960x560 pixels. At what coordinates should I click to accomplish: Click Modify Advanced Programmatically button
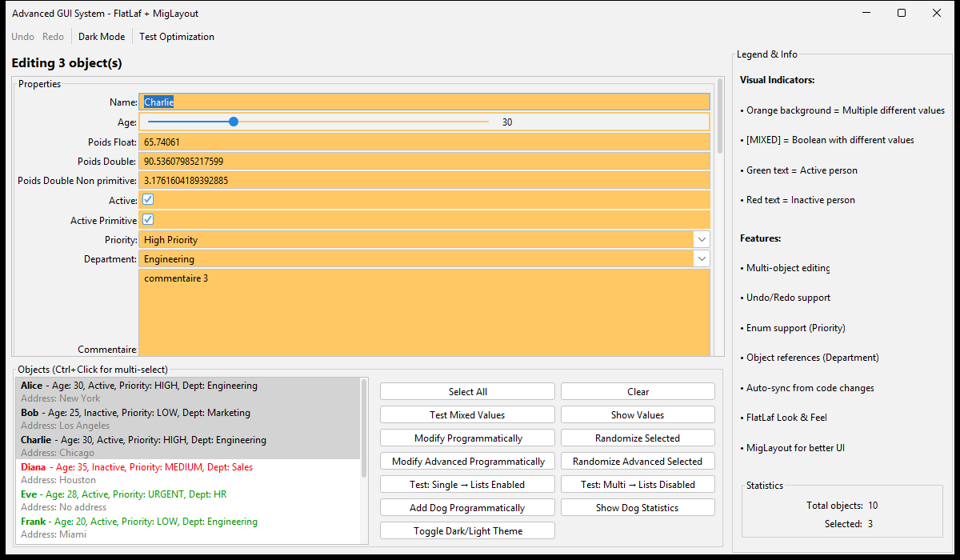[x=467, y=462]
